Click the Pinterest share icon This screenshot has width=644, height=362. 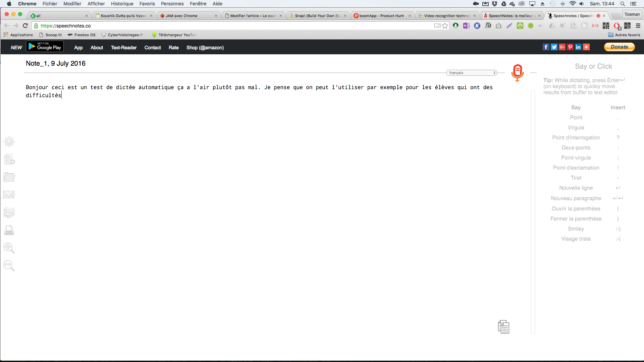click(x=570, y=47)
